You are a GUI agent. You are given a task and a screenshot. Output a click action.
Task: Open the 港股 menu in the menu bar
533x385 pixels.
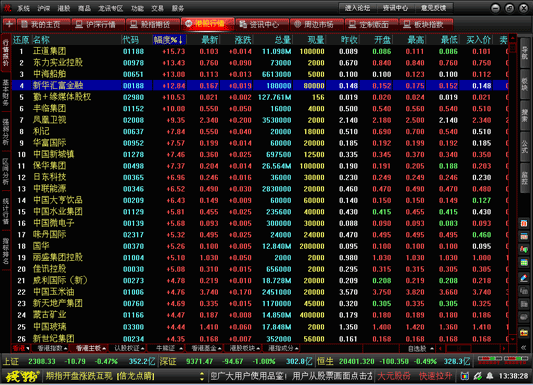tap(64, 8)
